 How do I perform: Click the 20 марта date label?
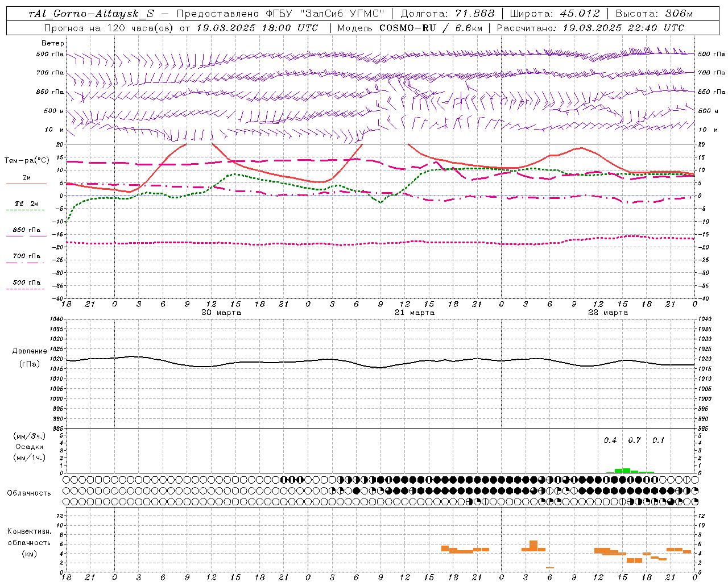click(x=221, y=312)
